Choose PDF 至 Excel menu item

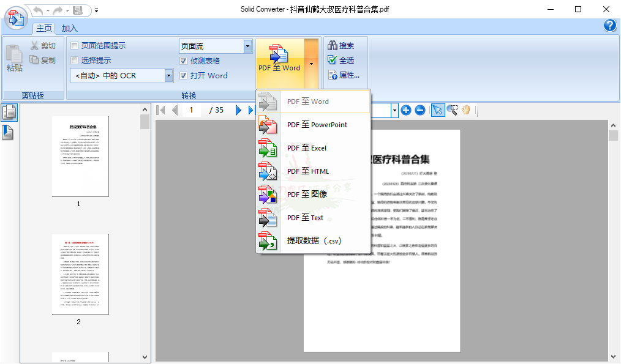tap(314, 148)
